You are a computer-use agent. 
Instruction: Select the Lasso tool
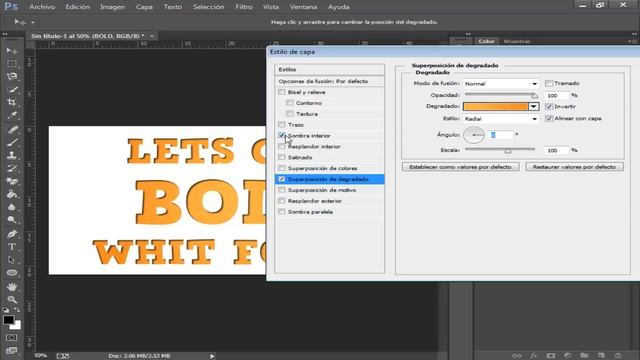coord(11,76)
